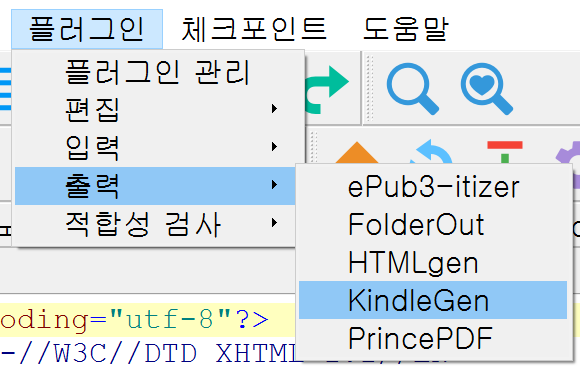The width and height of the screenshot is (580, 369).
Task: Open the 플러그인 menu
Action: point(87,29)
